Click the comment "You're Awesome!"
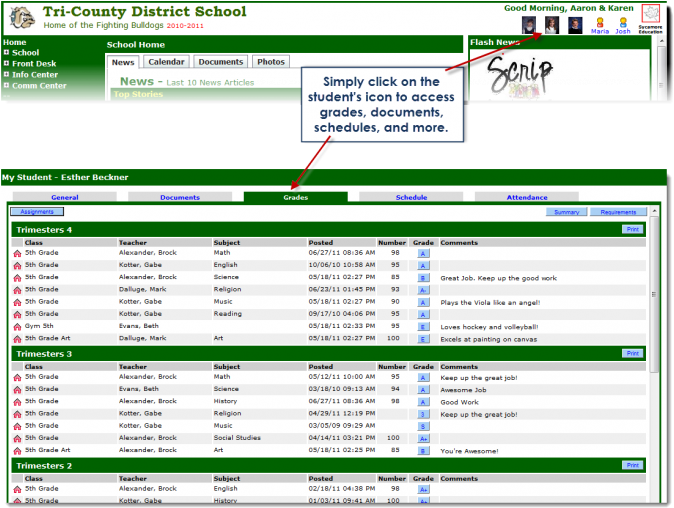This screenshot has height=508, width=674. [469, 451]
